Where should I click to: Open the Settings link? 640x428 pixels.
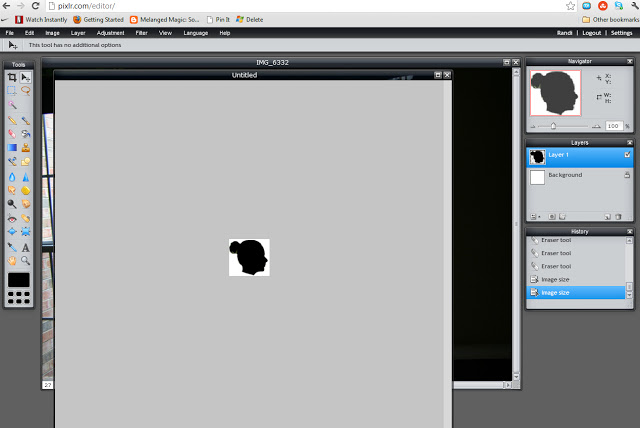[622, 33]
